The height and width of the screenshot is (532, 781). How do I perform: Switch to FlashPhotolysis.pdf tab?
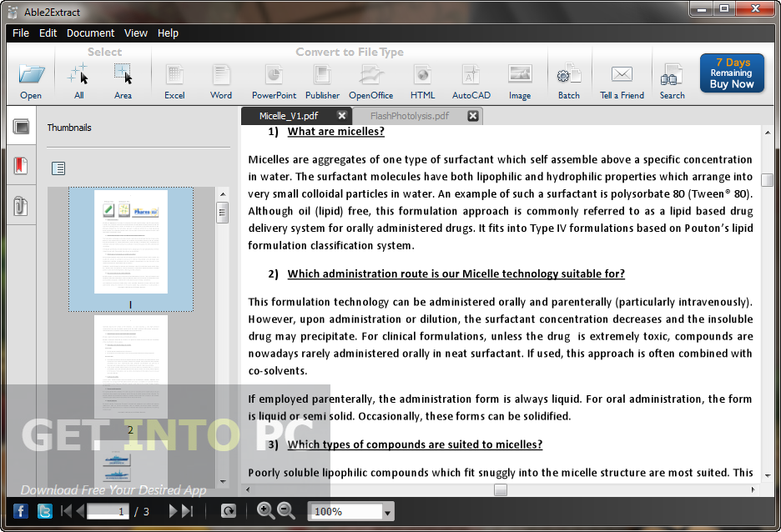coord(410,116)
